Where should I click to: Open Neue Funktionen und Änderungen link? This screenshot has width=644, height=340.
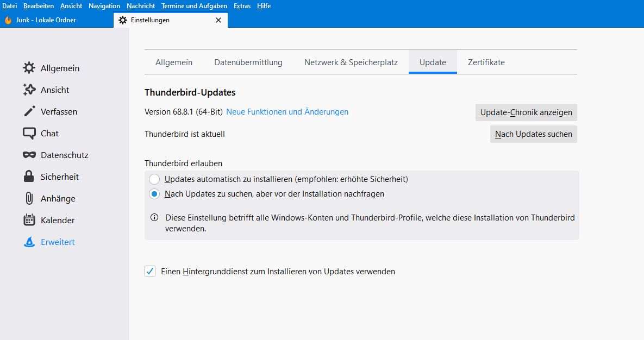click(x=287, y=112)
